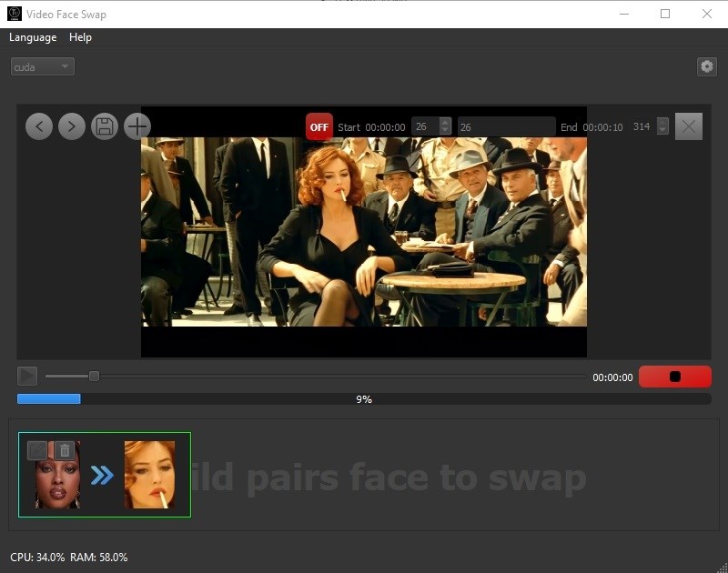
Task: Increment the Start frame value stepper
Action: click(443, 123)
